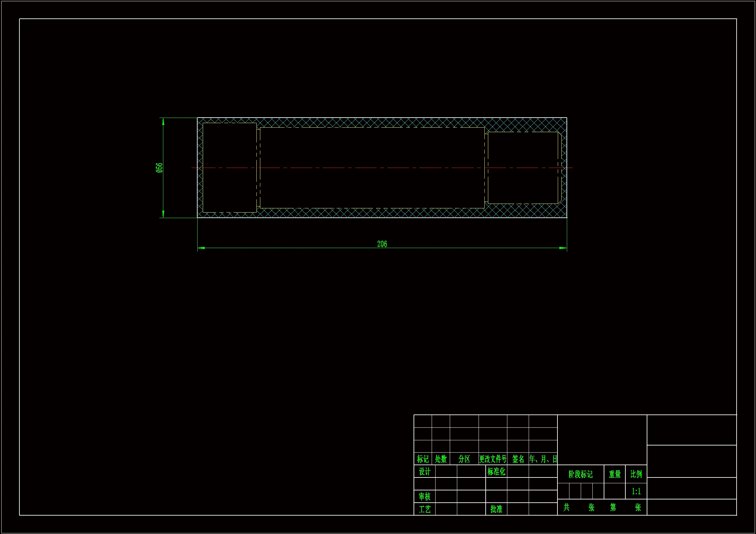The image size is (756, 534).
Task: Click the 更改文件号 title block cell
Action: click(x=492, y=459)
